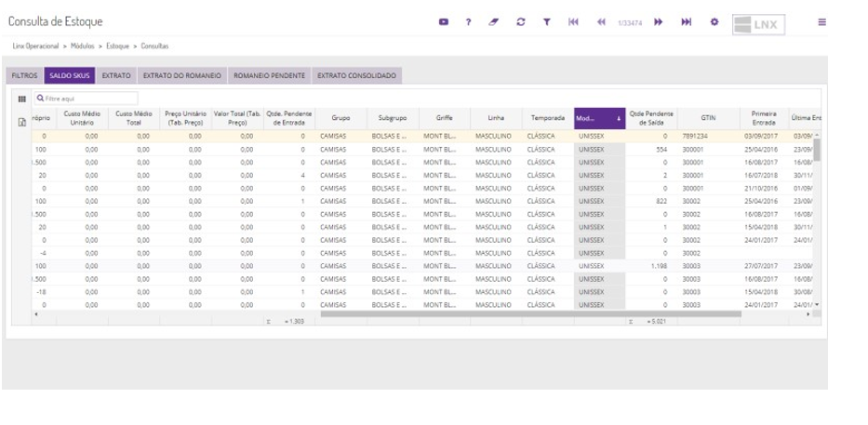Clear filters with the eraser icon
This screenshot has height=425, width=868.
(494, 22)
